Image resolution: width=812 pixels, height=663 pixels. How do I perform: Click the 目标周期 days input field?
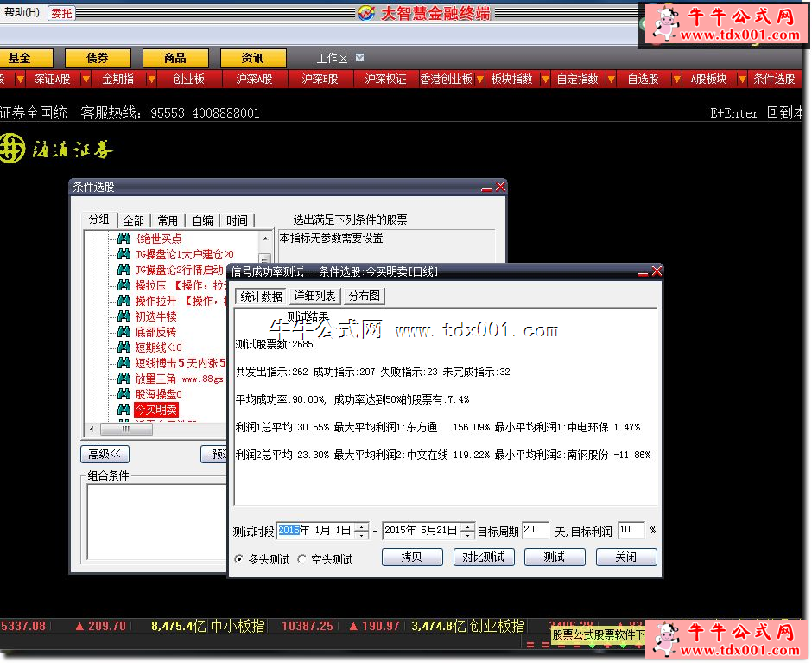[x=535, y=530]
